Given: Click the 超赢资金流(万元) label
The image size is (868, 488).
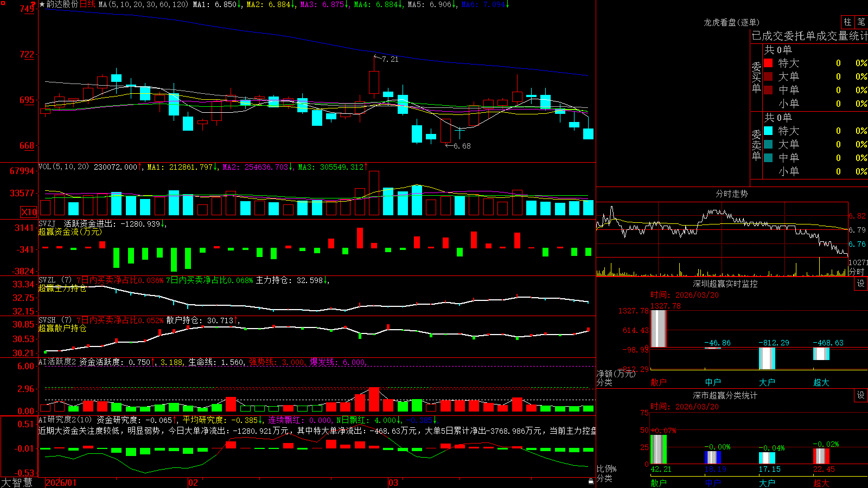Looking at the screenshot, I should pyautogui.click(x=70, y=232).
